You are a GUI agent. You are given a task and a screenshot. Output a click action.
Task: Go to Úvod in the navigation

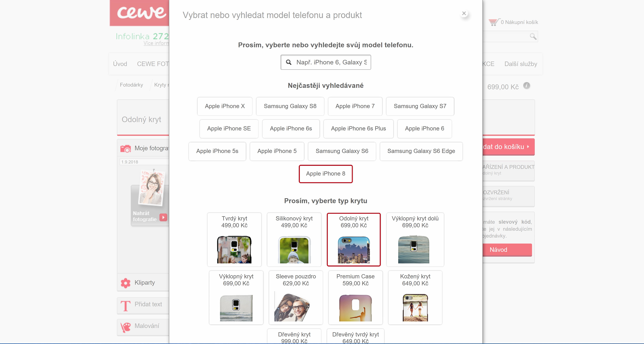[120, 64]
